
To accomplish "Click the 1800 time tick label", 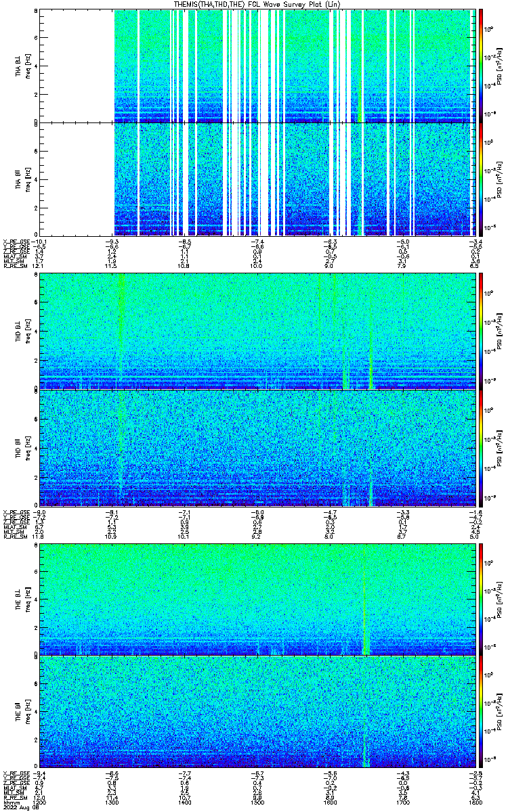I will [475, 802].
